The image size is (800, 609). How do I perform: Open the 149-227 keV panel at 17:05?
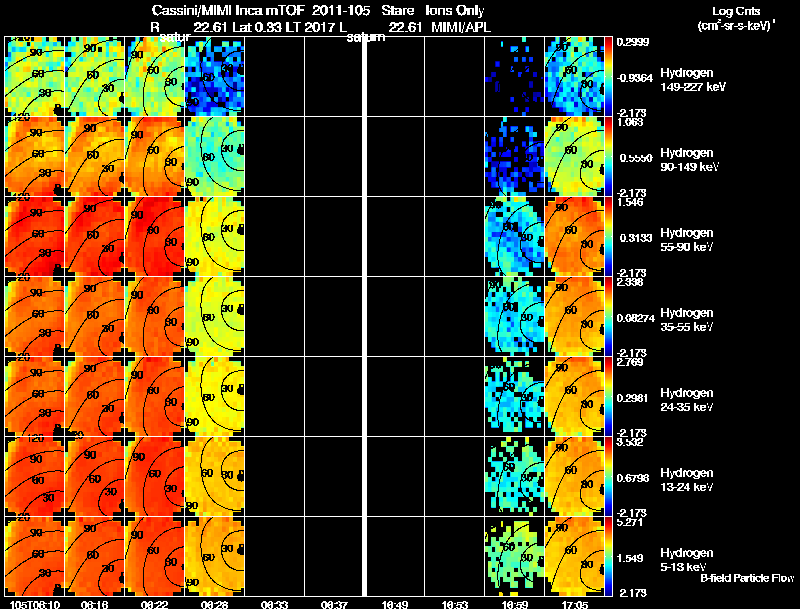(574, 77)
